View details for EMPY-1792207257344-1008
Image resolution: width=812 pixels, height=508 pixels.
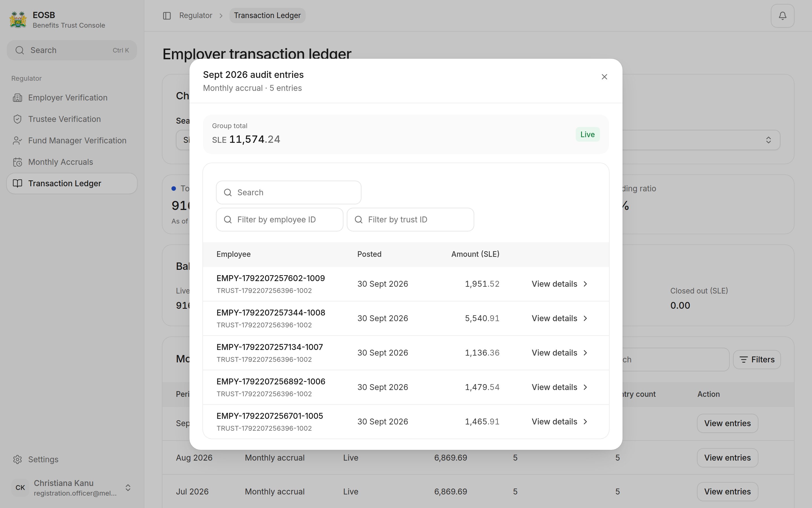(x=560, y=319)
